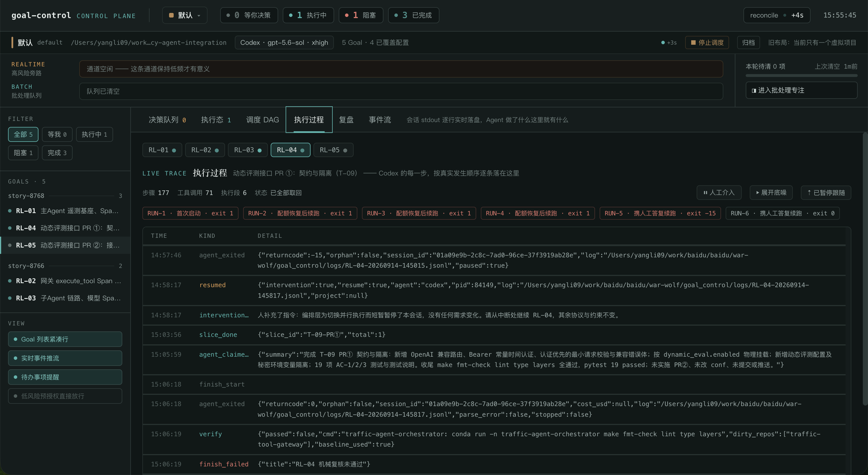The image size is (868, 475).
Task: Open goal RL-04 in the sidebar list
Action: (x=65, y=228)
